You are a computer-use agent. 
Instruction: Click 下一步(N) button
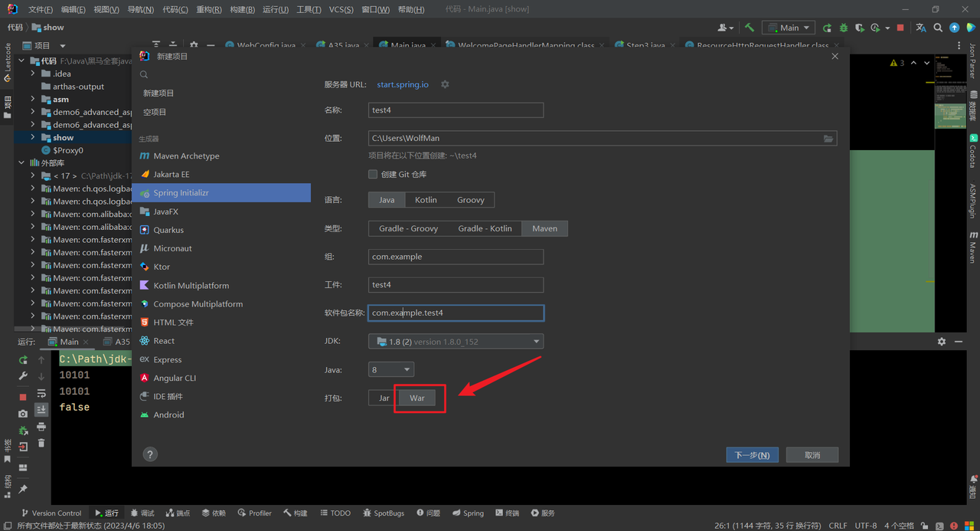753,455
